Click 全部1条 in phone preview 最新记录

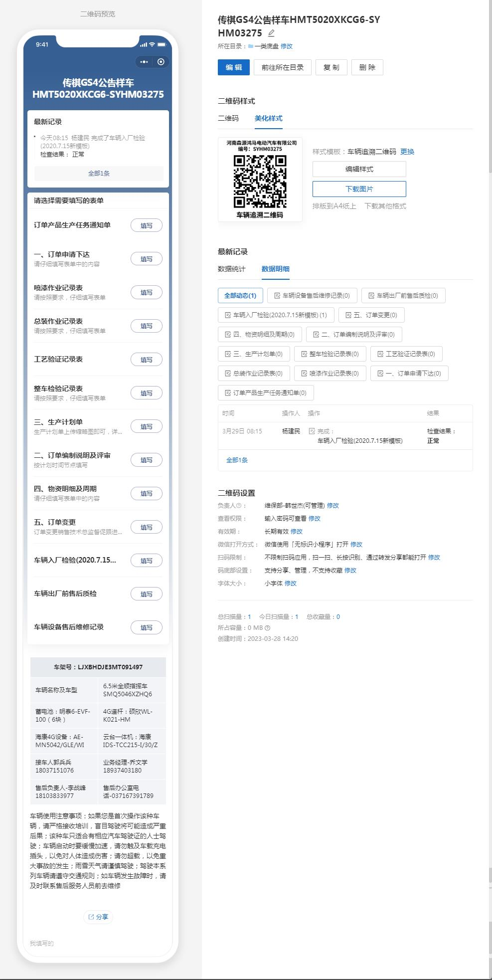(99, 173)
